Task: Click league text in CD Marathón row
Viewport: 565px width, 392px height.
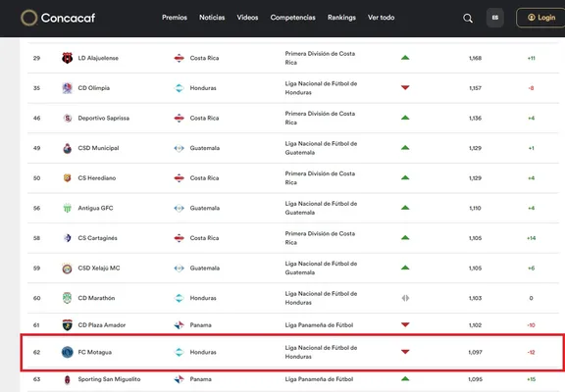Action: pyautogui.click(x=321, y=298)
